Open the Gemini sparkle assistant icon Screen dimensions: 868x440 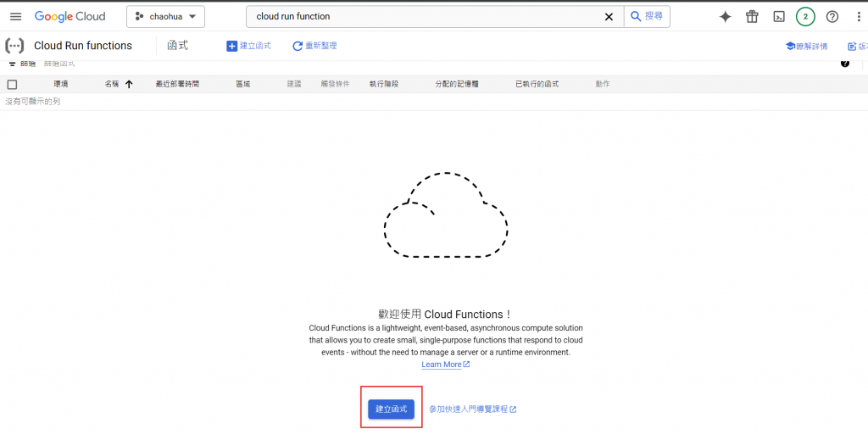coord(726,17)
